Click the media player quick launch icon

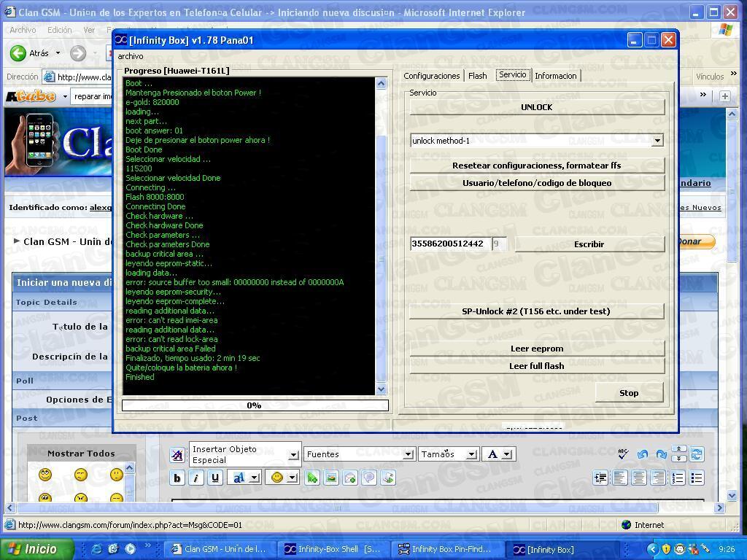(130, 549)
